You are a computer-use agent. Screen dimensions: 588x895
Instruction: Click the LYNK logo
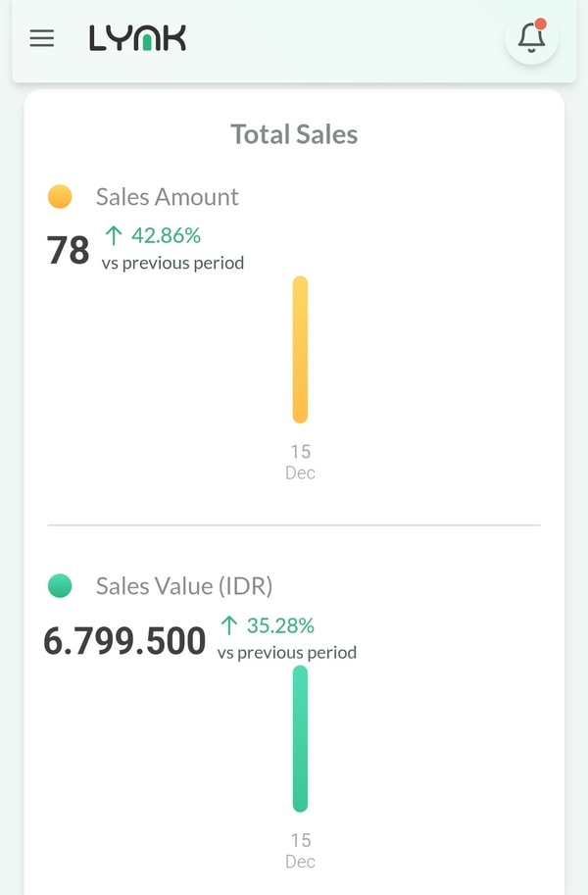(x=137, y=38)
